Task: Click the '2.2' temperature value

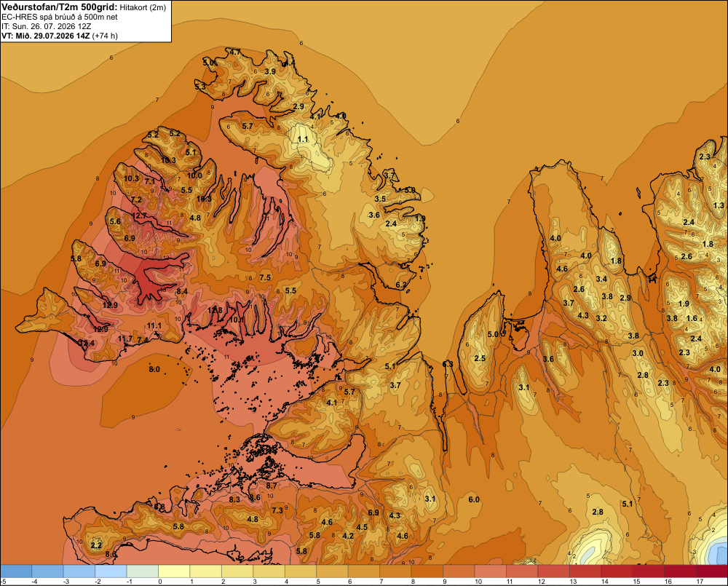Action: (96, 545)
